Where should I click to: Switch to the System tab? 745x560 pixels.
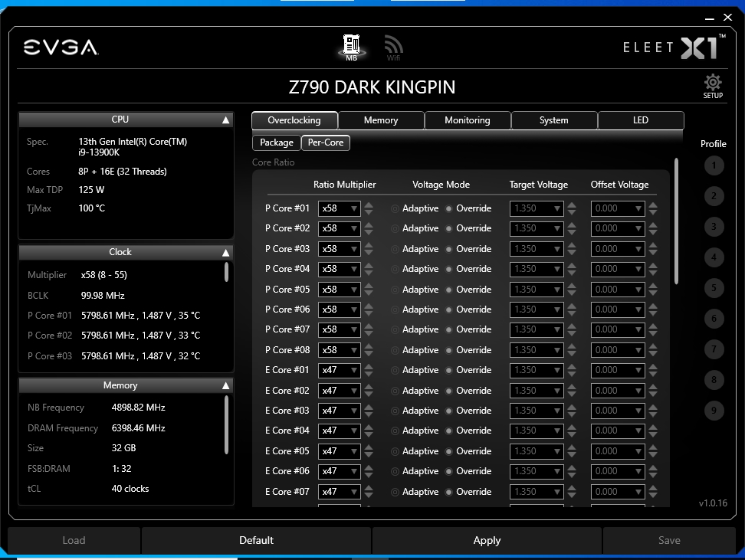pos(554,120)
